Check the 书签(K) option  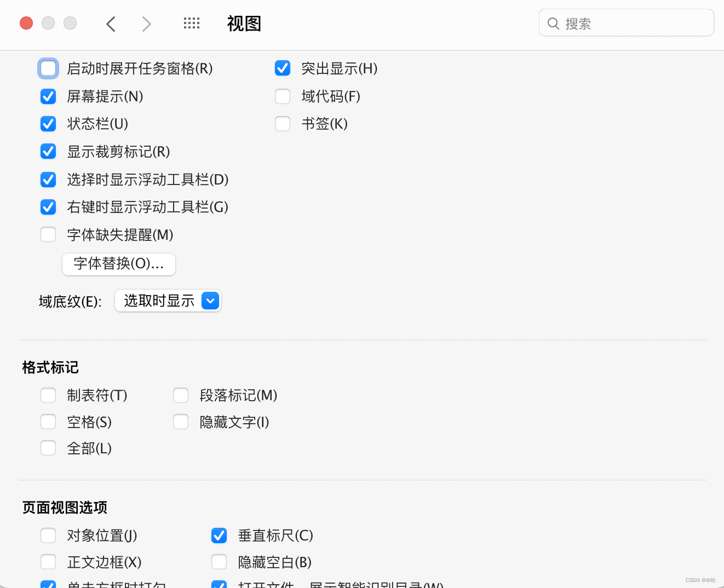tap(283, 124)
